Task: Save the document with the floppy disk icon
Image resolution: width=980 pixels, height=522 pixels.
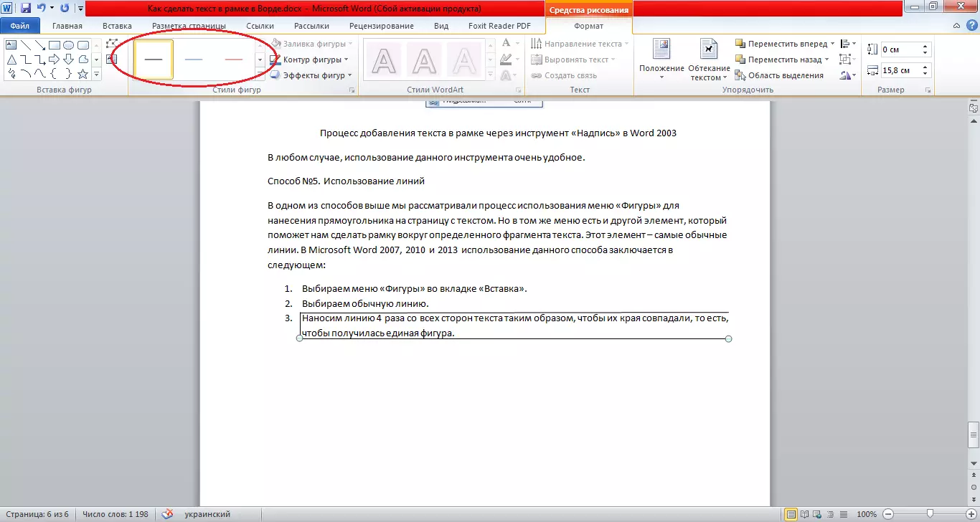Action: click(26, 9)
